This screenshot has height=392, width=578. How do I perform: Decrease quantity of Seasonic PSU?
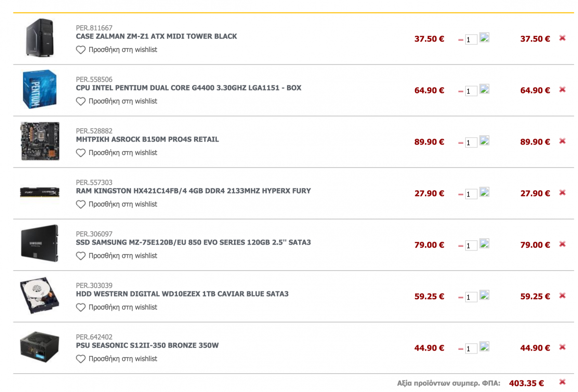click(461, 349)
